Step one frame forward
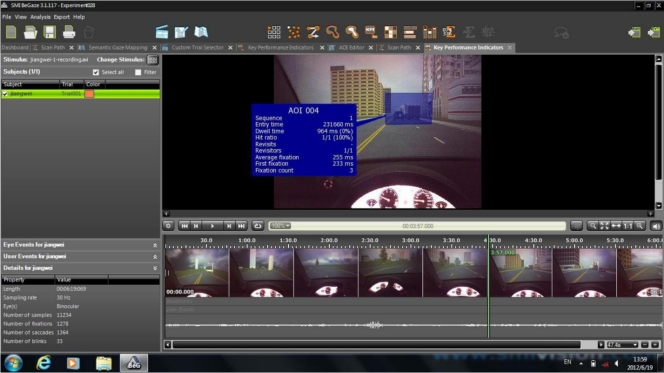 coord(229,226)
